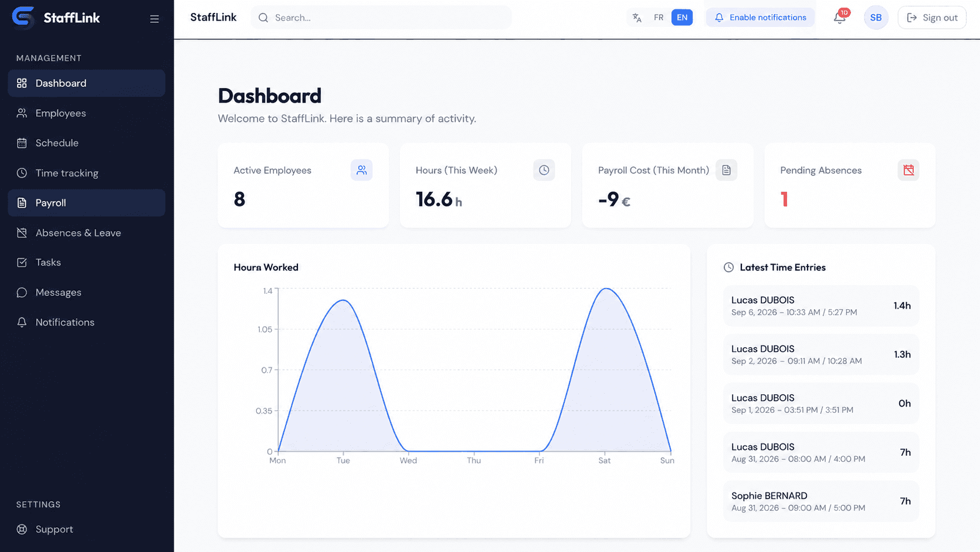980x552 pixels.
Task: Click Payroll Cost document icon
Action: 726,170
